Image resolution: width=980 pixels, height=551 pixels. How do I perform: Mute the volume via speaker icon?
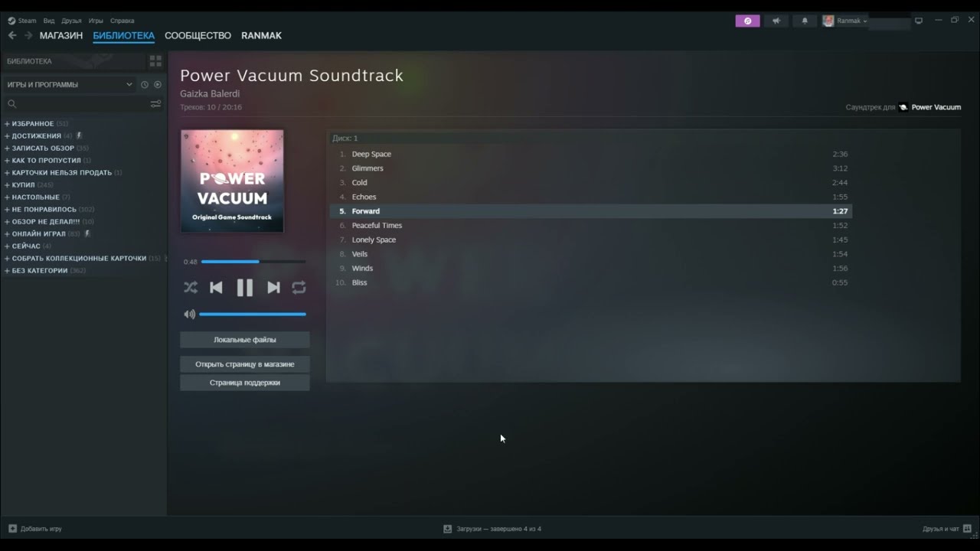pyautogui.click(x=189, y=314)
